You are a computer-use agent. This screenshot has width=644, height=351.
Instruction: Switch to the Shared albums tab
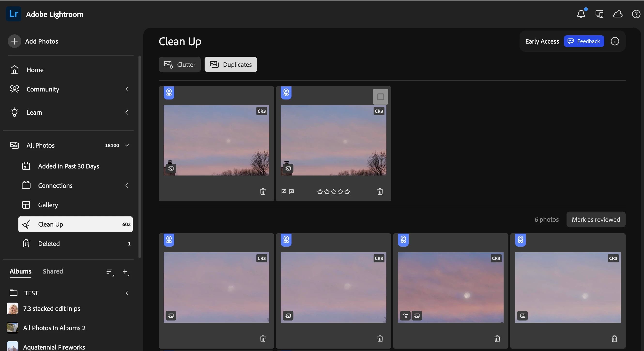coord(53,271)
